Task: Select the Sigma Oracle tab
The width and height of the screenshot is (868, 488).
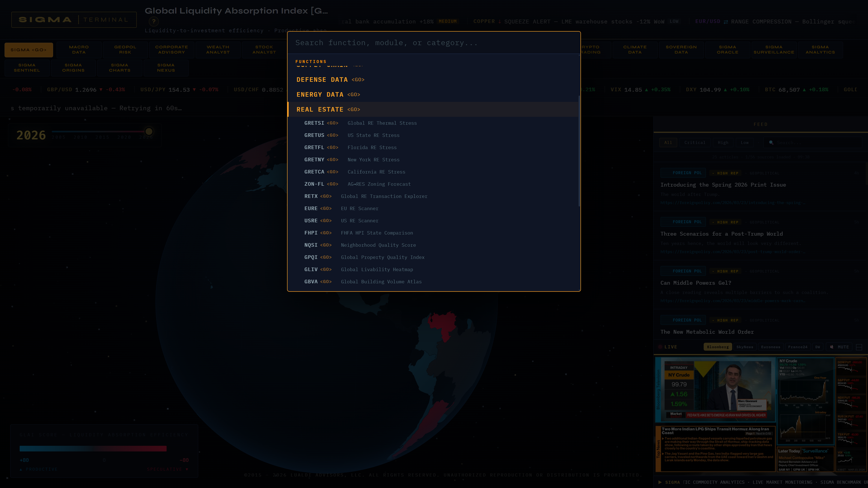Action: pos(727,50)
